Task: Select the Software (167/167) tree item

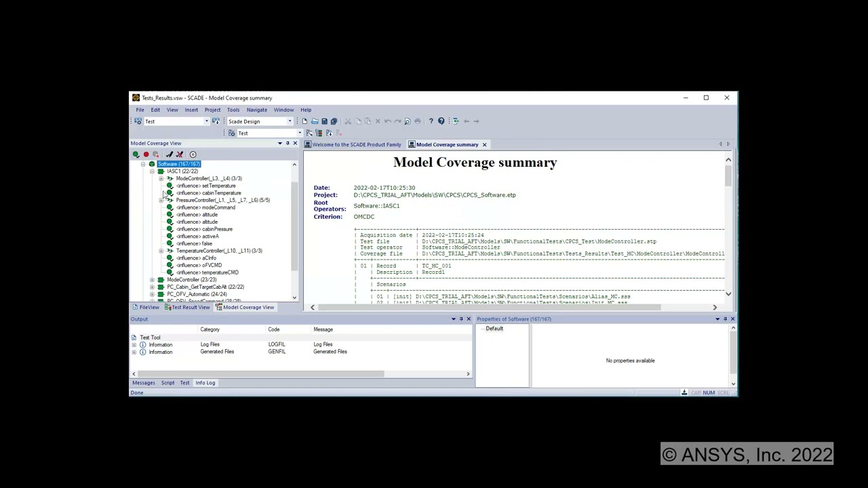Action: coord(179,164)
